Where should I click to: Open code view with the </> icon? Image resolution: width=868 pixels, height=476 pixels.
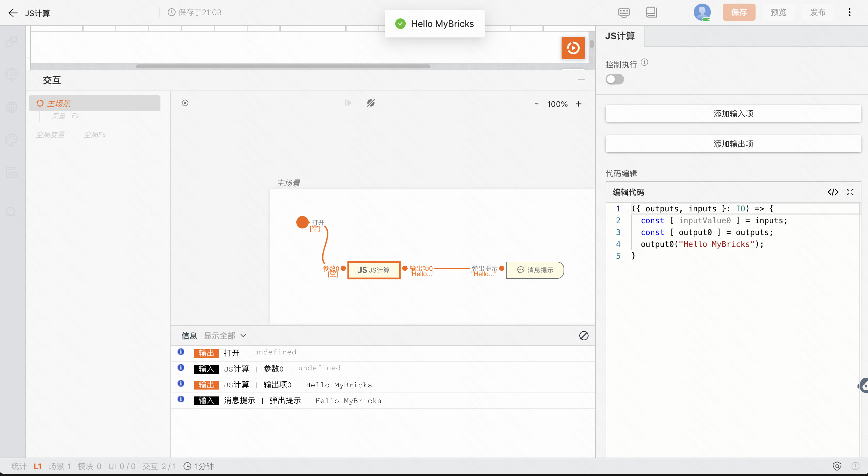[832, 192]
